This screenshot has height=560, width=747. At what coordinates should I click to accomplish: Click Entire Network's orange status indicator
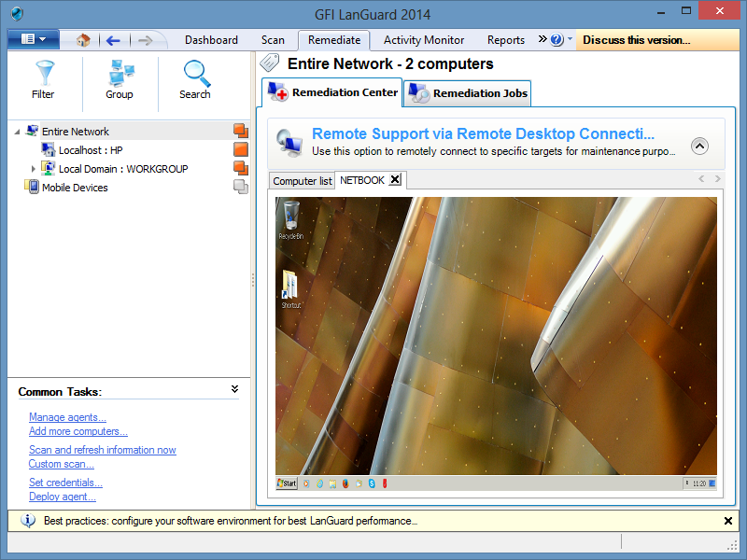pyautogui.click(x=241, y=131)
